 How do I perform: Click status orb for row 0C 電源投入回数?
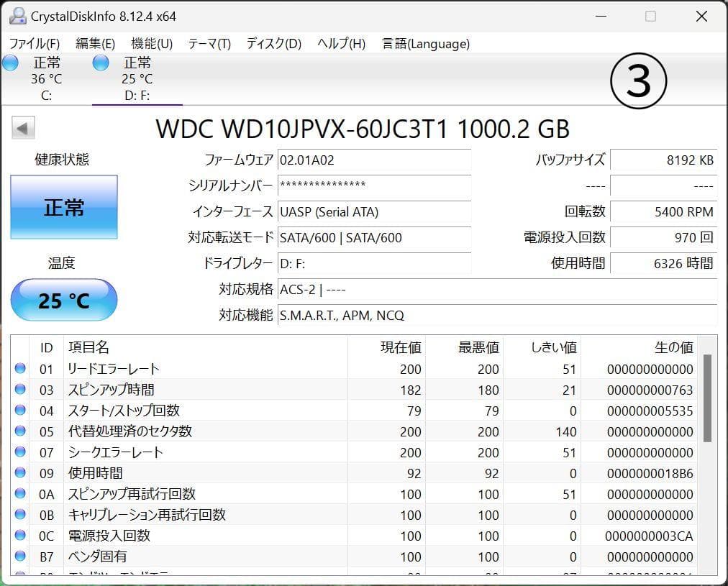[x=20, y=536]
